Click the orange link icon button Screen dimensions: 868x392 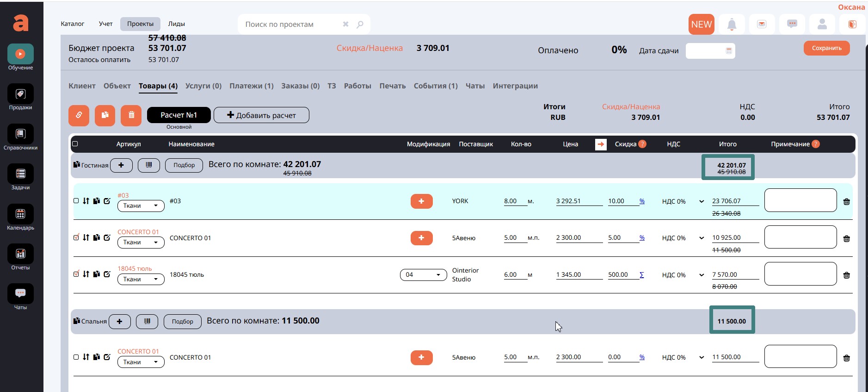[x=79, y=115]
